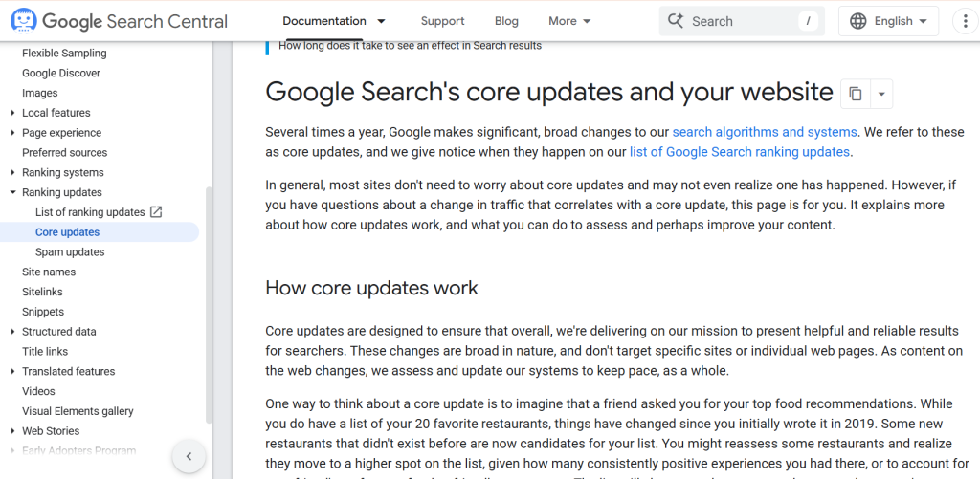
Task: Collapse the Ranking updates tree section
Action: pos(12,193)
